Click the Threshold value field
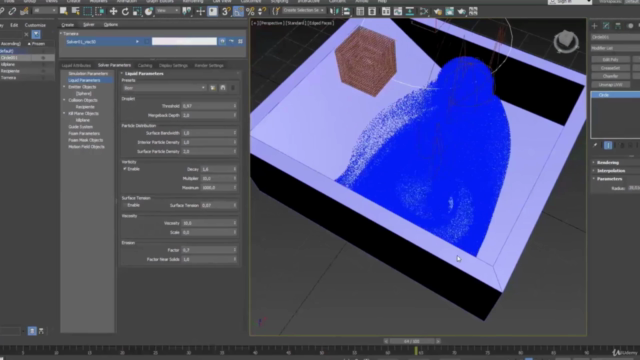This screenshot has width=640, height=360. (209, 106)
